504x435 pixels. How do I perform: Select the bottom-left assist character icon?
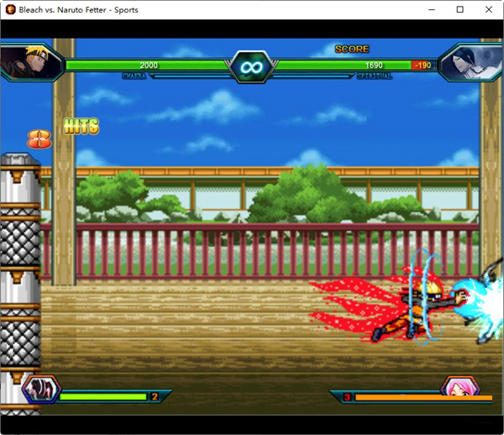coord(39,390)
